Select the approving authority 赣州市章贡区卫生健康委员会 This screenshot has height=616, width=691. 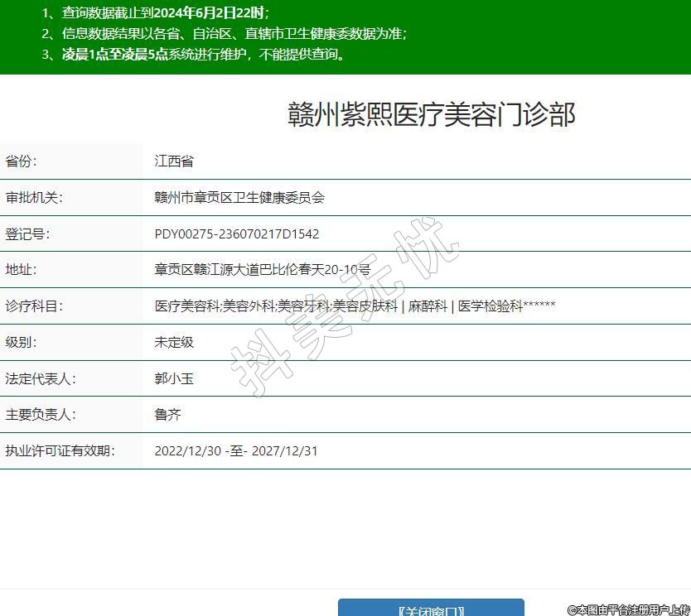(239, 198)
